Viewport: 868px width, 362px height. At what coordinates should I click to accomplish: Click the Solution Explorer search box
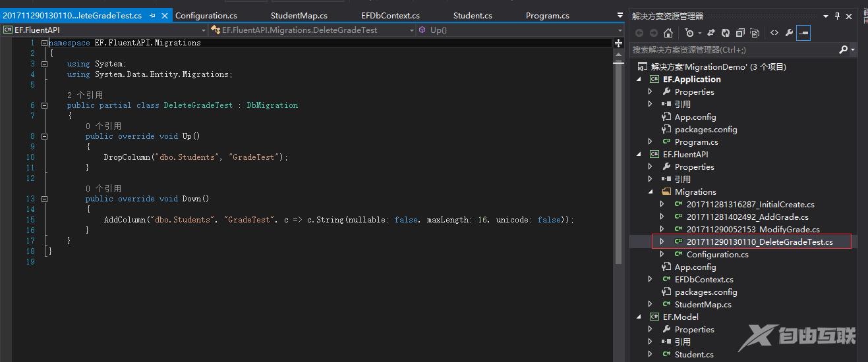click(x=732, y=50)
